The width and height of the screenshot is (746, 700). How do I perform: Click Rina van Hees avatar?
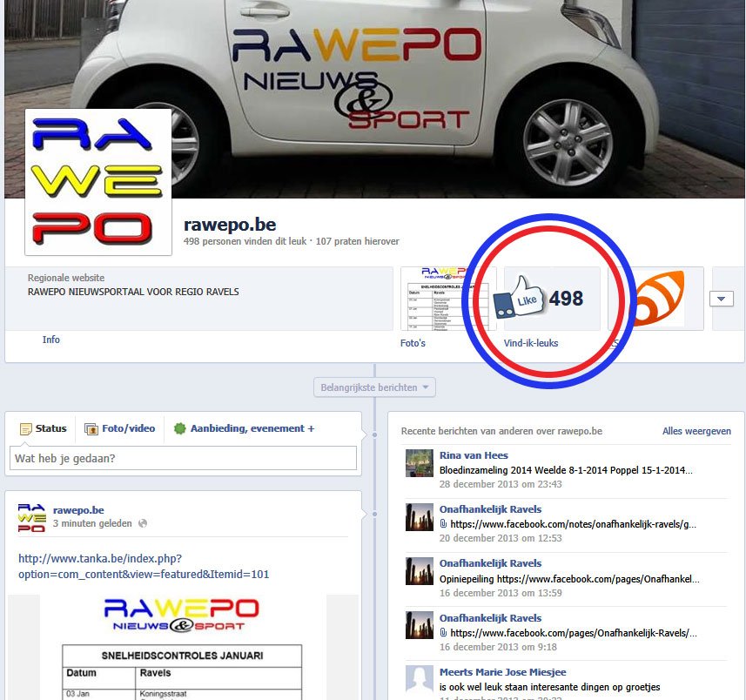coord(420,463)
